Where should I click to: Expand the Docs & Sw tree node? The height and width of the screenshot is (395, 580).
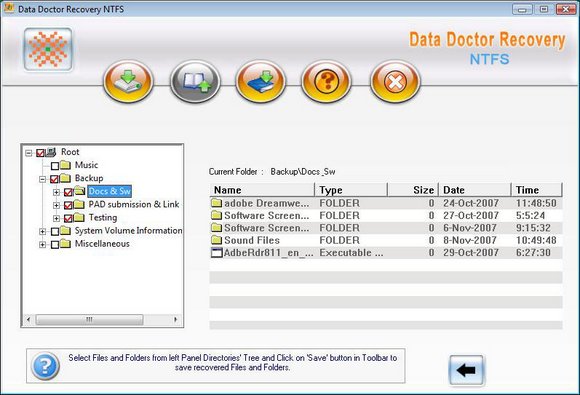[x=56, y=192]
